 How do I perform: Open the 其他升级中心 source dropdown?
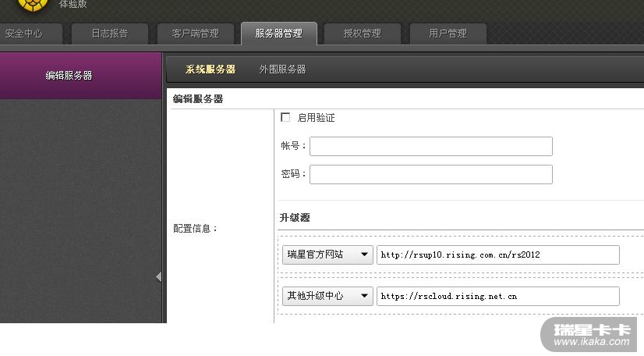[327, 296]
